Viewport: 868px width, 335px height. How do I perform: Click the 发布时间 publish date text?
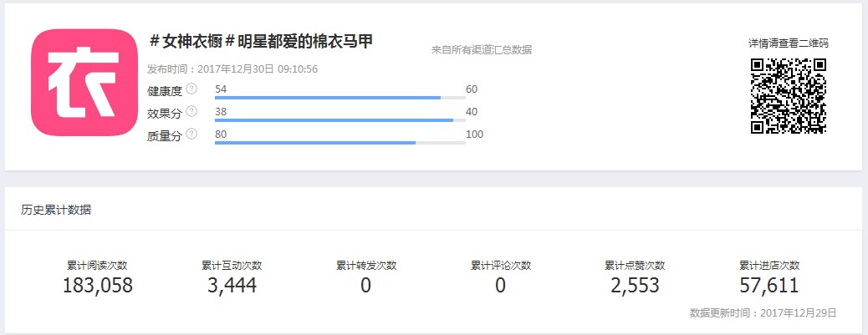click(232, 69)
